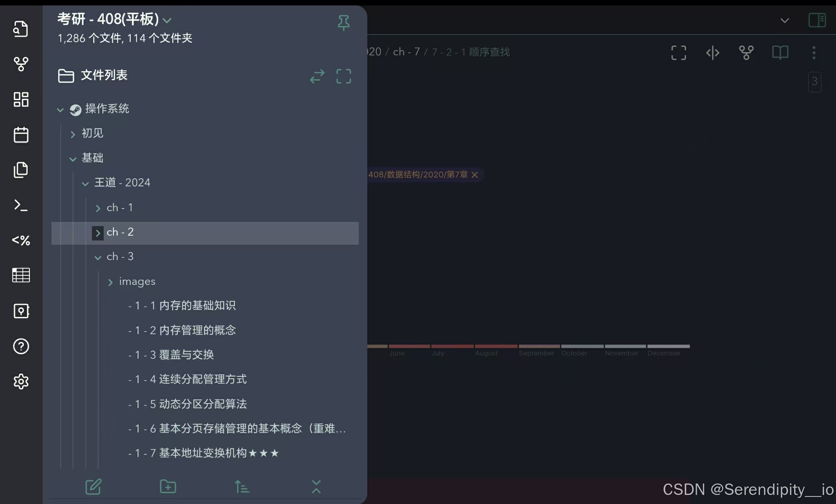Pin the sidebar drawer
Viewport: 836px width, 504px height.
click(343, 22)
